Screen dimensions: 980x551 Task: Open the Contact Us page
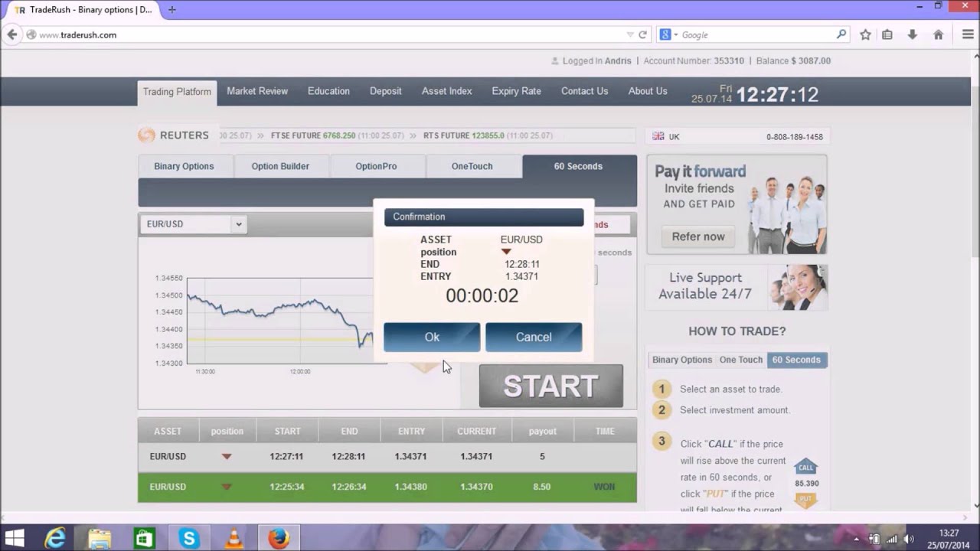point(584,91)
